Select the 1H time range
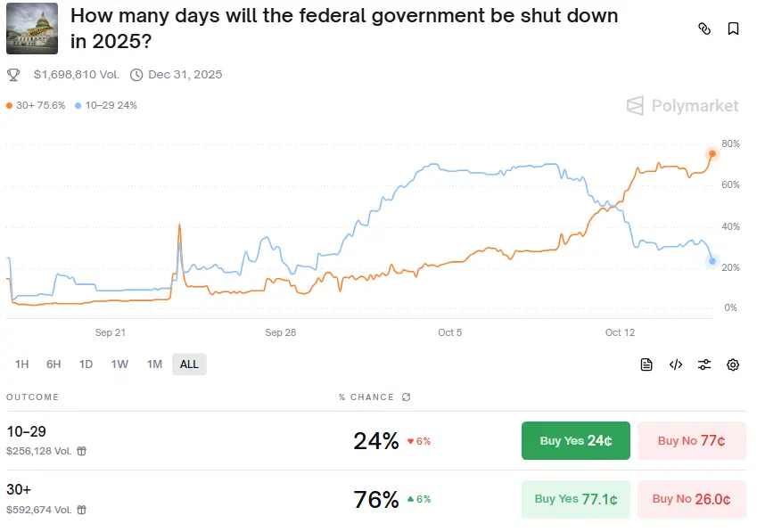The image size is (757, 532). click(x=21, y=364)
